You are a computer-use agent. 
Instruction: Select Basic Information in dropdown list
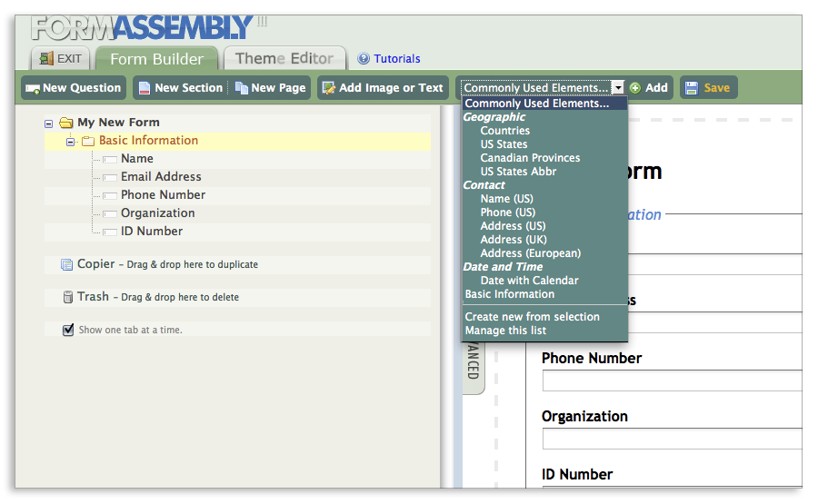510,294
